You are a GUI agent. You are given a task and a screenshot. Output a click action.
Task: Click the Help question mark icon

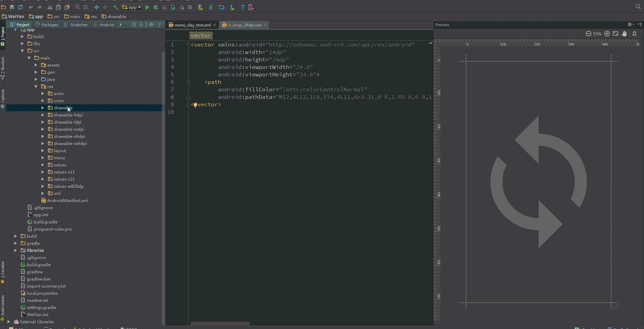pyautogui.click(x=243, y=7)
